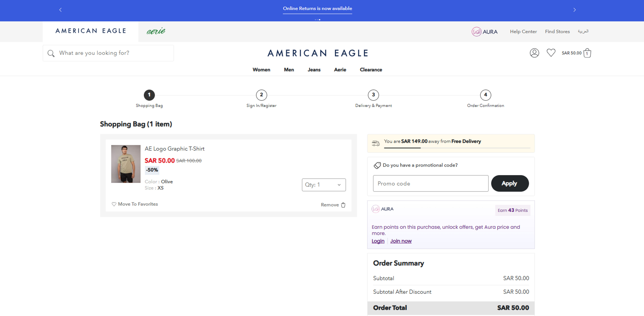
Task: Click the AURA logo in top bar
Action: pyautogui.click(x=484, y=32)
